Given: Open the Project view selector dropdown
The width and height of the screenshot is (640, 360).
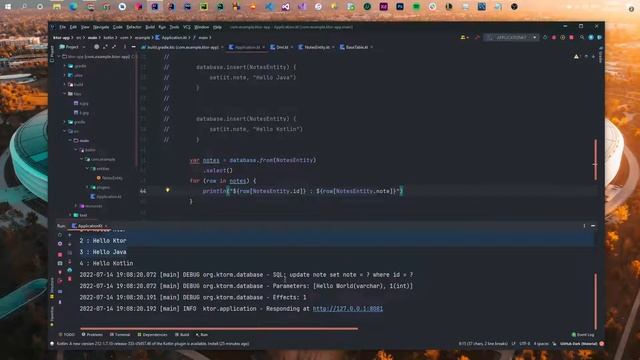Looking at the screenshot, I should [72, 47].
